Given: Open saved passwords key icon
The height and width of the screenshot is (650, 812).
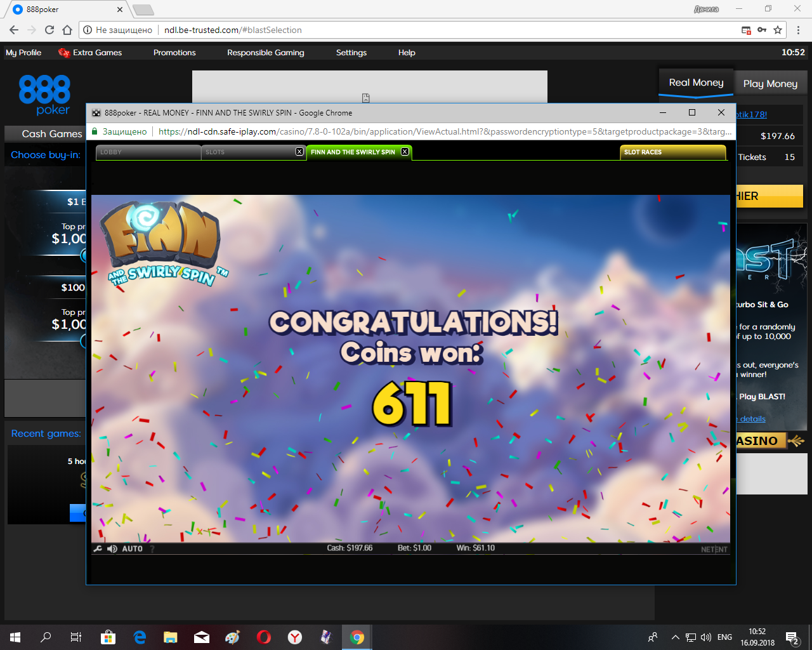Looking at the screenshot, I should (762, 30).
